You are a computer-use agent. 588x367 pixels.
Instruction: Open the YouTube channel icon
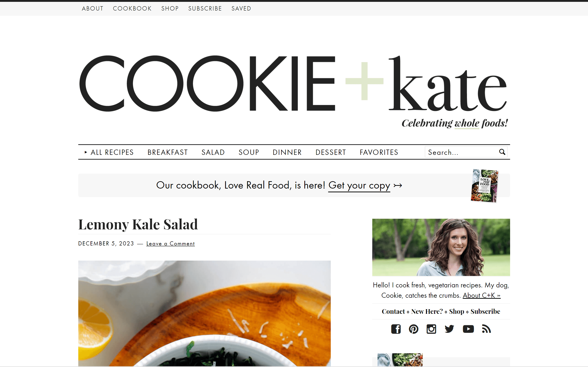468,329
